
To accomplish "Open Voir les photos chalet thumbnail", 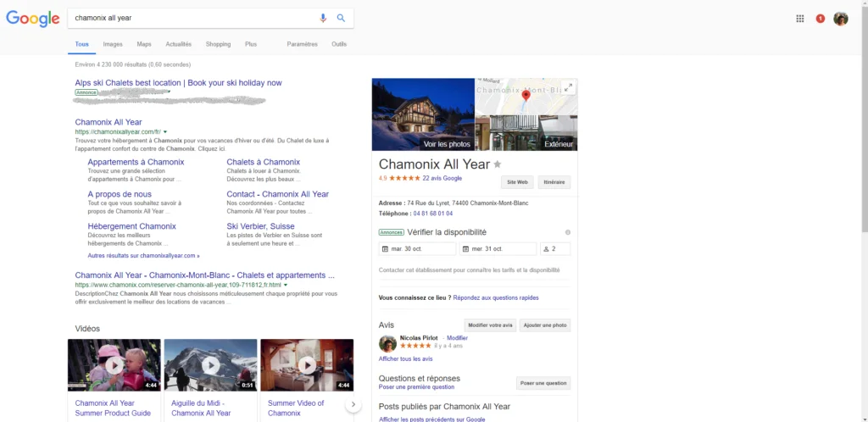I will (424, 114).
